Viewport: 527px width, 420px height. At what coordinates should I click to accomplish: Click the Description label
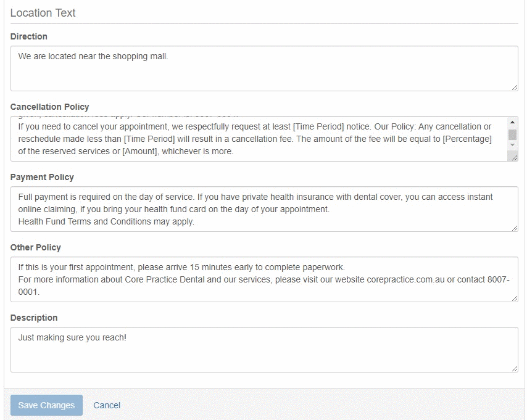(34, 318)
